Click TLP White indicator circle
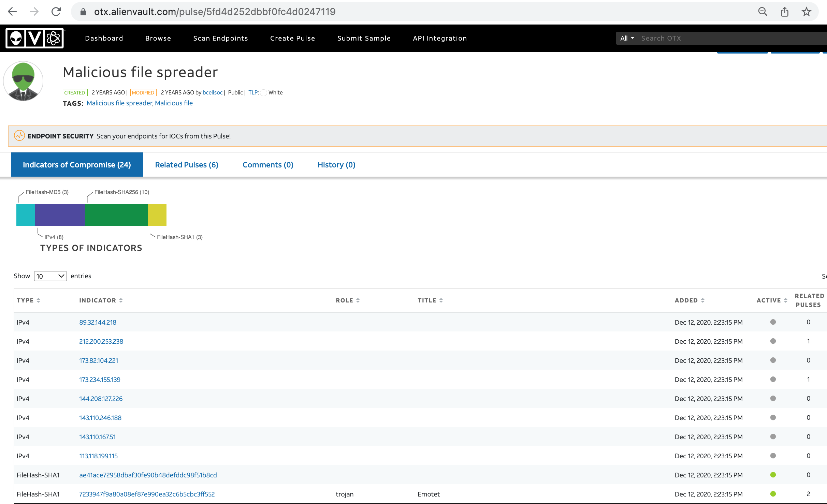Screen dimensions: 827x504 pyautogui.click(x=263, y=93)
